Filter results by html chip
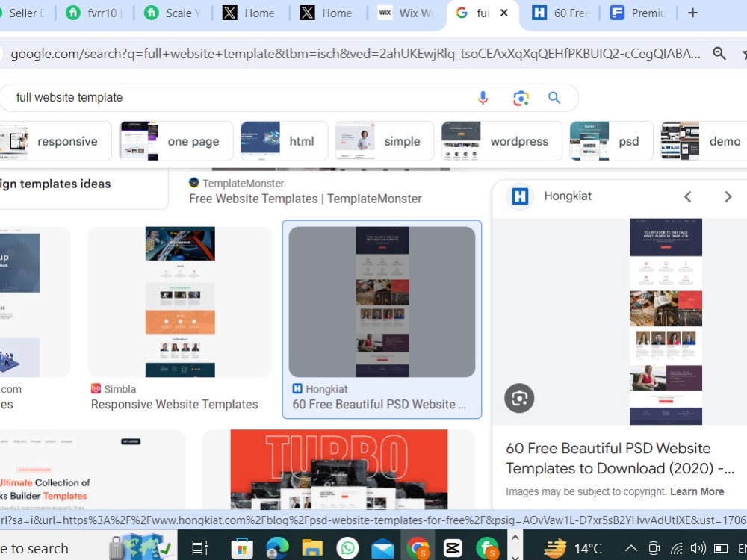This screenshot has width=747, height=560. tap(284, 141)
